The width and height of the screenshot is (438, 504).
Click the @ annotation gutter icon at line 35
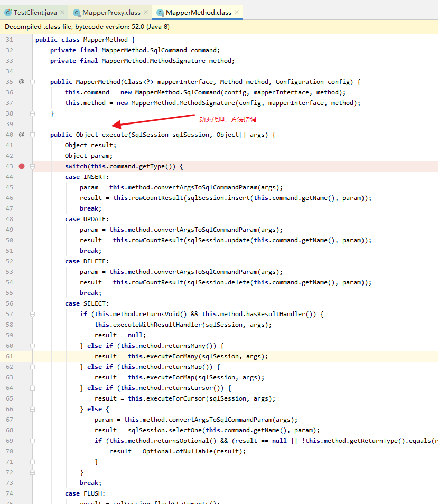click(x=21, y=82)
